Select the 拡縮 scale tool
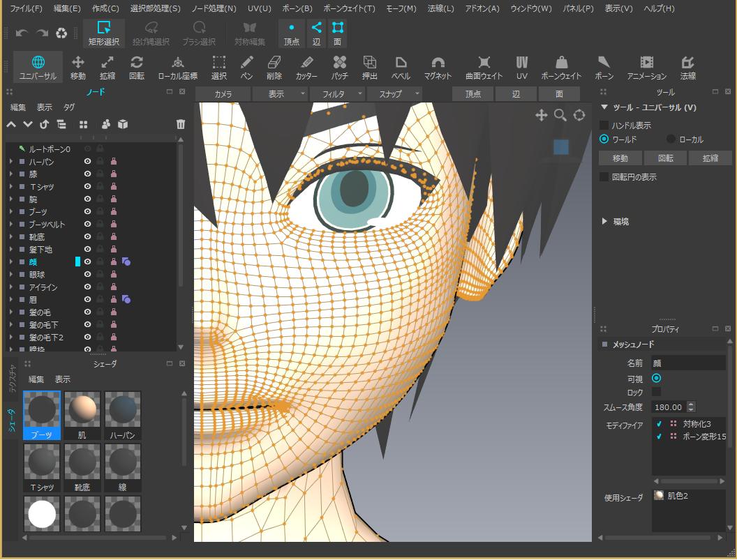 click(107, 67)
